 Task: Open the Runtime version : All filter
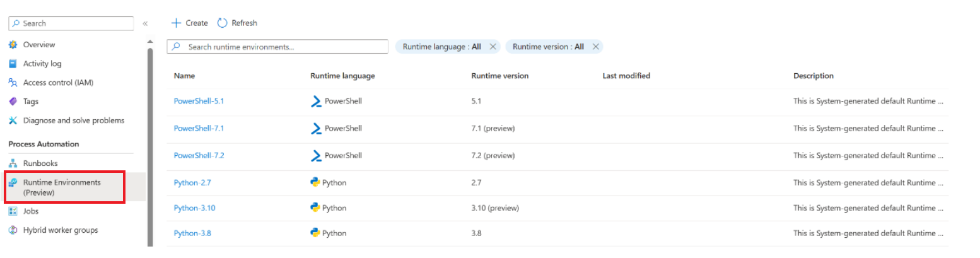[548, 47]
